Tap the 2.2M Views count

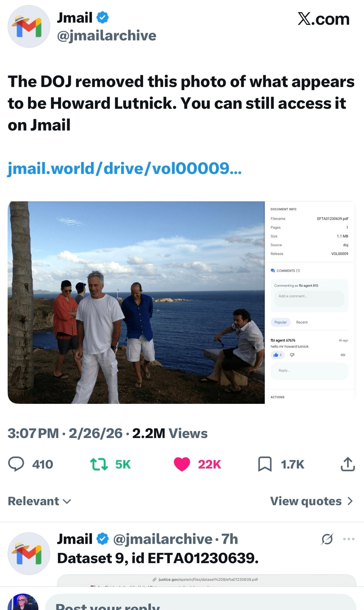click(x=170, y=433)
